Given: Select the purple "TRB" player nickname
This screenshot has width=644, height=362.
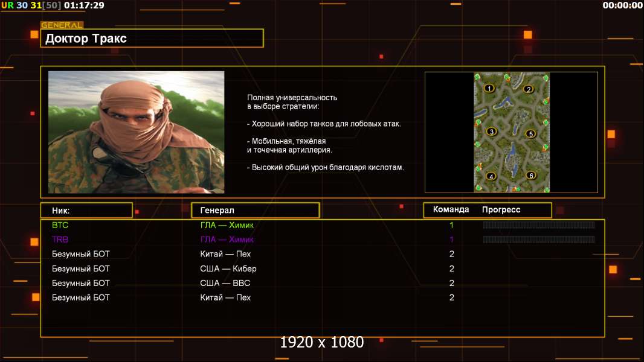Looking at the screenshot, I should pos(60,240).
